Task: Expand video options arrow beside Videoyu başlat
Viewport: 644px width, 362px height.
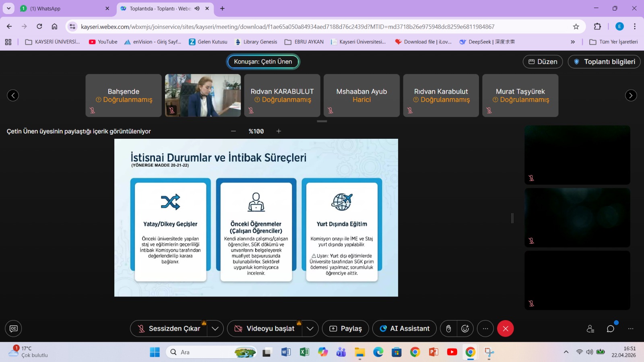Action: 310,329
